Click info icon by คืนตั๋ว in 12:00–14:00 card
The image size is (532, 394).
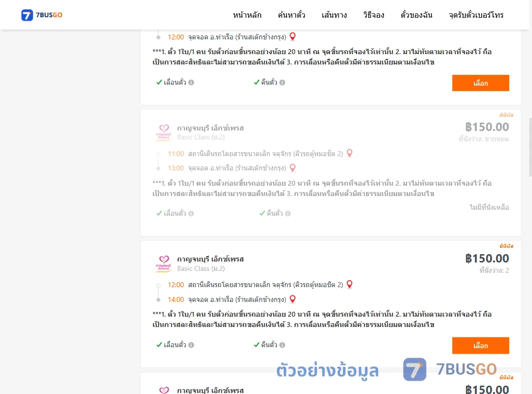click(x=282, y=345)
